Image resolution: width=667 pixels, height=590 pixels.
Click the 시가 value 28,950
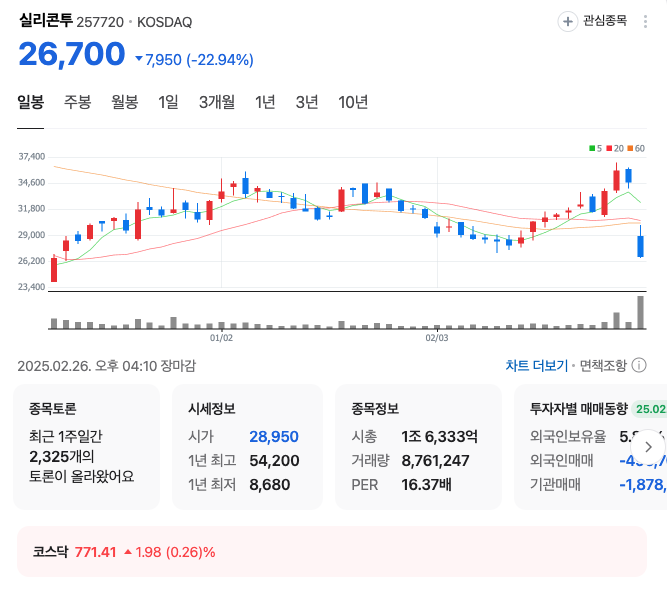click(x=274, y=437)
